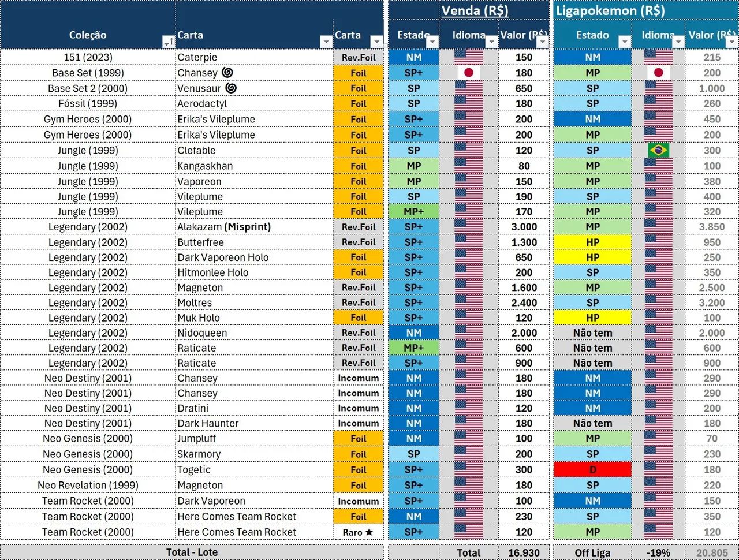This screenshot has height=560, width=739.
Task: Expand the Venda Estado filter dropdown
Action: 432,42
